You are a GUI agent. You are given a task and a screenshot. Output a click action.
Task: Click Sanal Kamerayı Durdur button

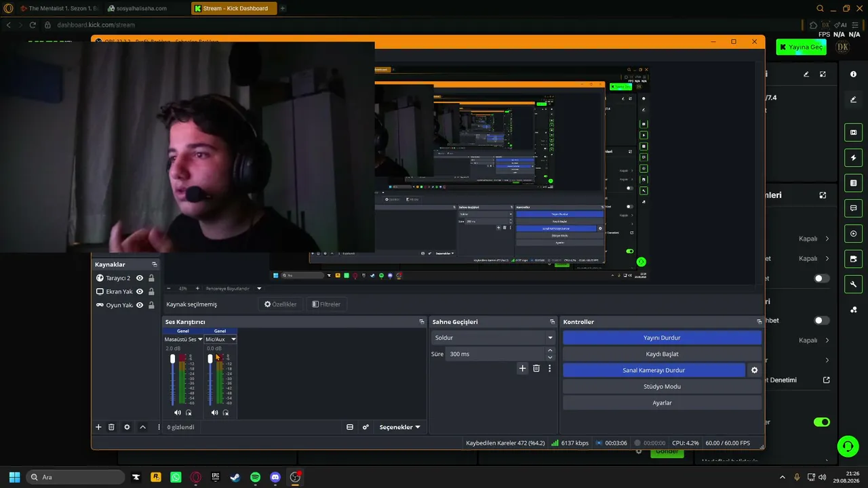tap(654, 370)
